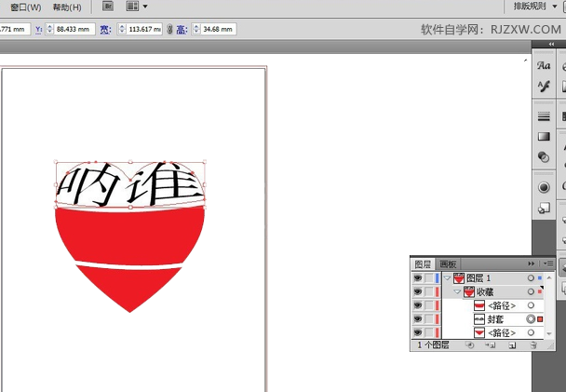Screen dimensions: 566x392
Task: Click make/release clipping mask icon
Action: tap(469, 345)
